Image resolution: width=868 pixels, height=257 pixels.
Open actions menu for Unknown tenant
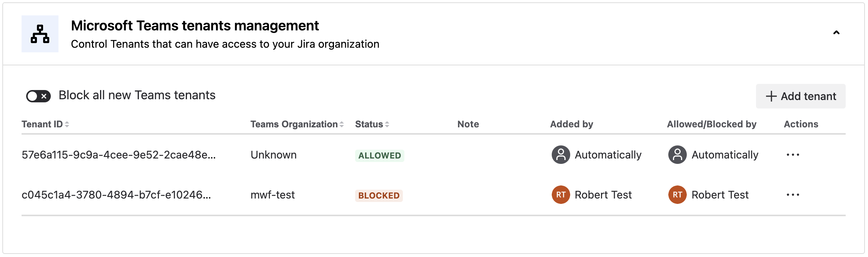[793, 155]
